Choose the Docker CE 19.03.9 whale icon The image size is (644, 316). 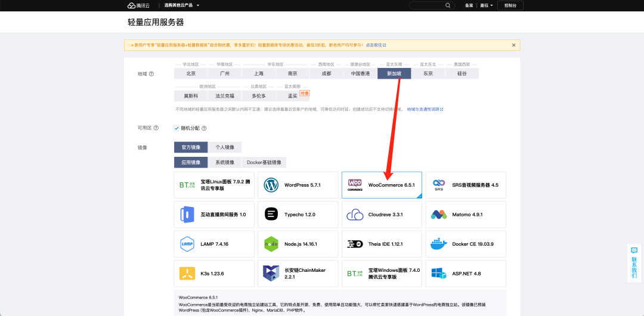tap(439, 244)
